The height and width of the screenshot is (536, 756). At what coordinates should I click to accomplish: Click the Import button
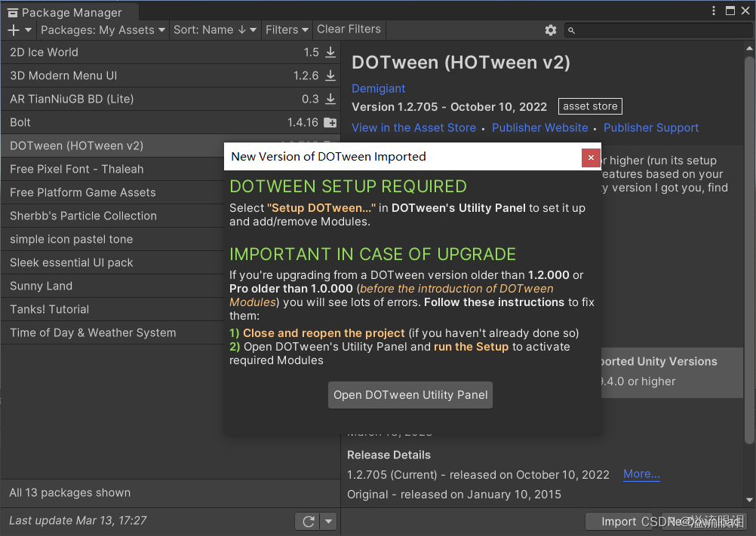pyautogui.click(x=619, y=522)
